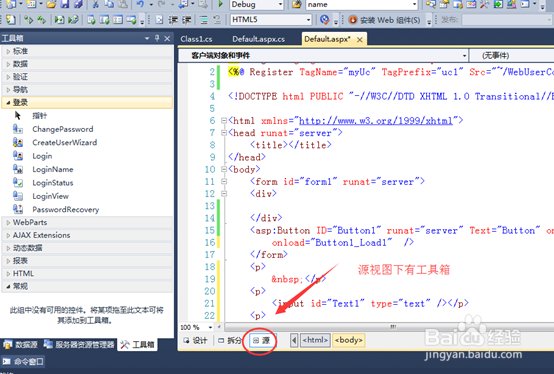The image size is (554, 374).
Task: Switch to Default.aspx.cs tab
Action: 258,39
